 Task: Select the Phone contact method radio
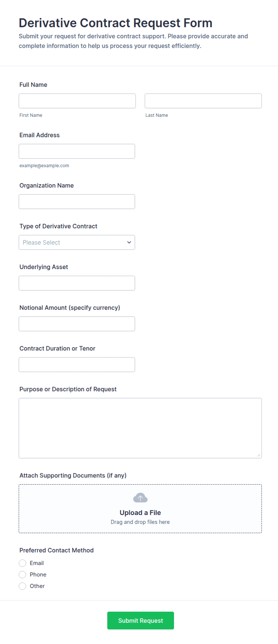tap(22, 574)
